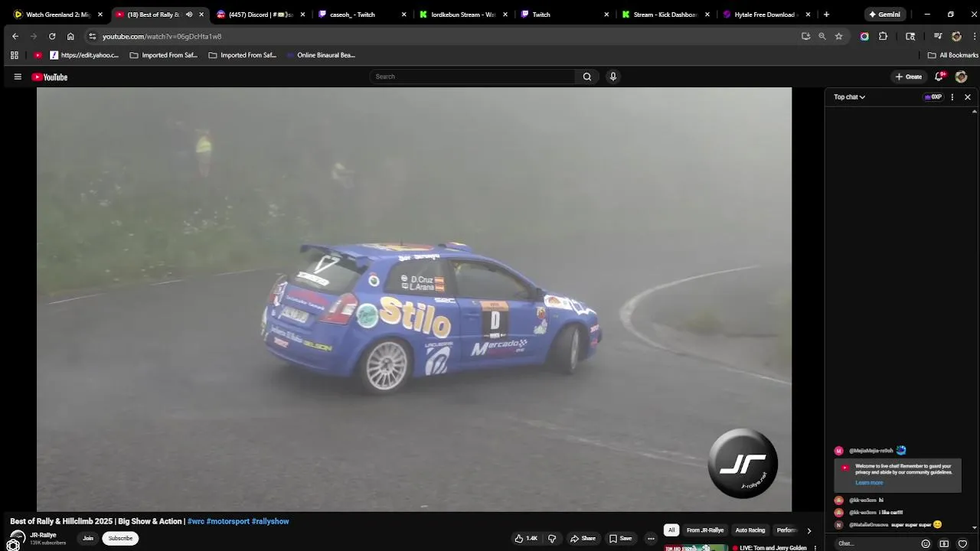The image size is (980, 551).
Task: Expand first Imported From Safari folder
Action: [164, 55]
